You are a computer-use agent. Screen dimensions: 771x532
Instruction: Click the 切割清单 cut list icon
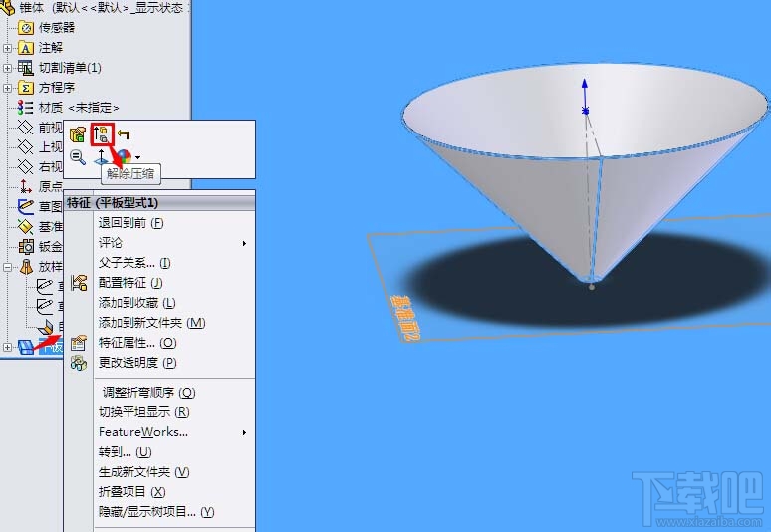(x=26, y=68)
